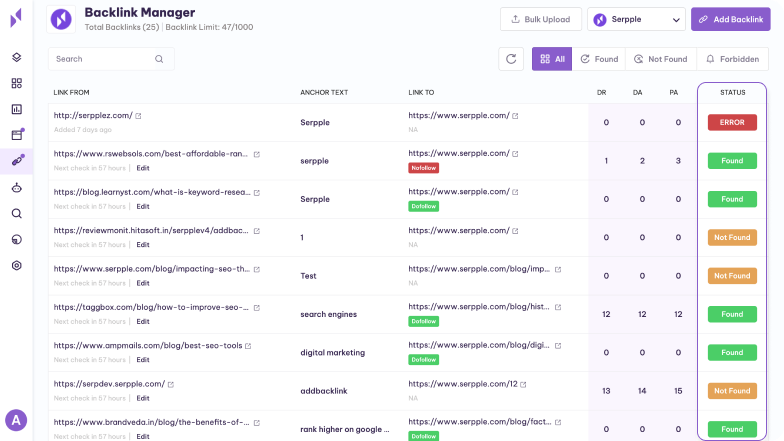Click Found status for rswebsols.com row
The height and width of the screenshot is (441, 784).
(732, 161)
